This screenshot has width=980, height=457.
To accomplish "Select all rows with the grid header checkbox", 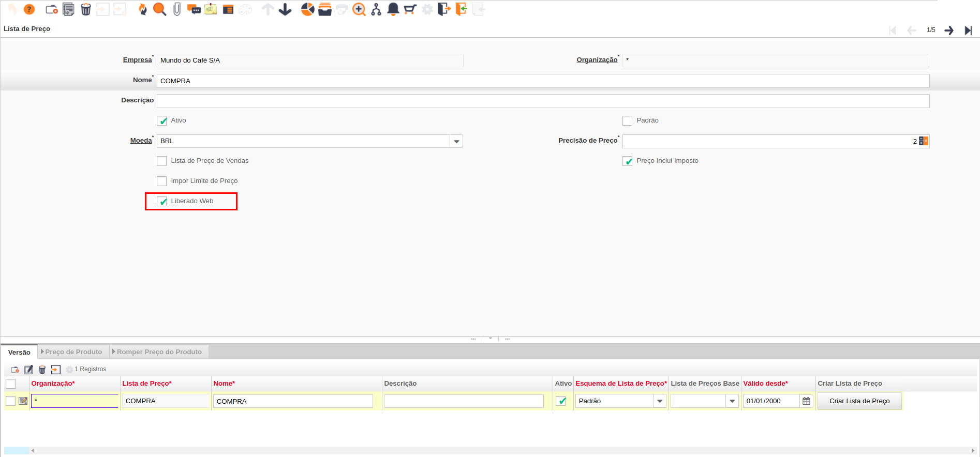I will (10, 384).
